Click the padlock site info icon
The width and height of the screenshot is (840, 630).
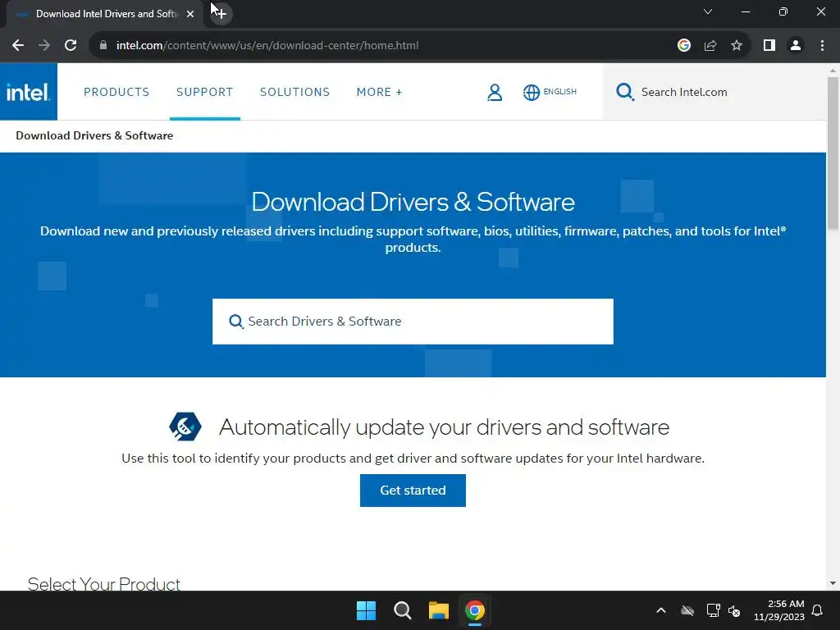103,46
